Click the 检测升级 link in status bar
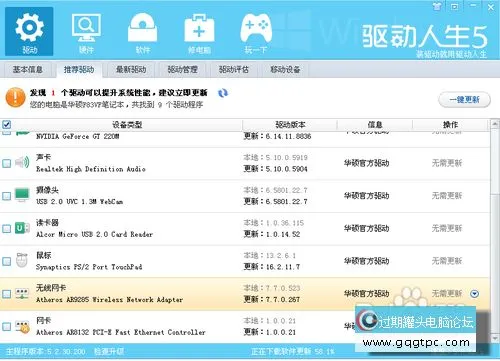500x361 pixels. pos(109,351)
